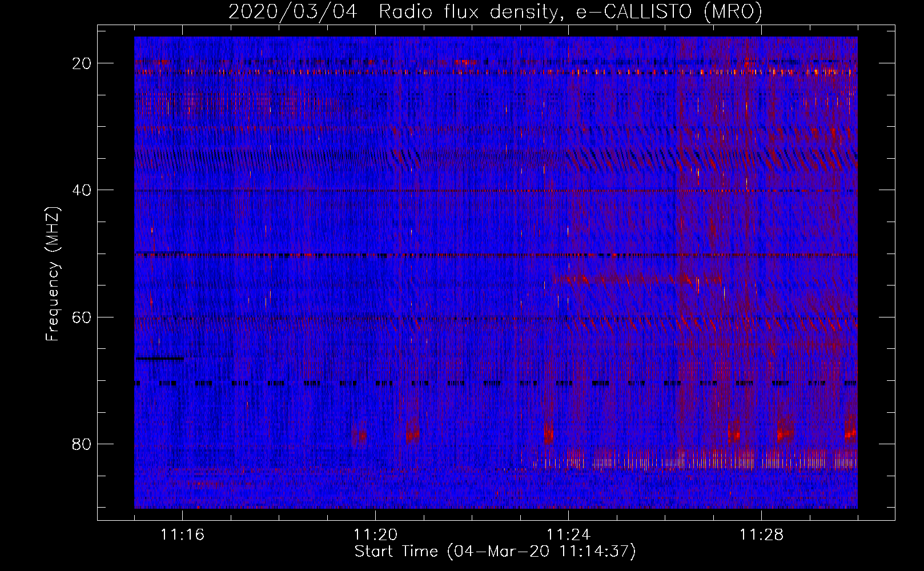The image size is (924, 571).
Task: Click the plot title 'Radio flux density, e-CALLISTO (MRO)'
Action: point(571,11)
